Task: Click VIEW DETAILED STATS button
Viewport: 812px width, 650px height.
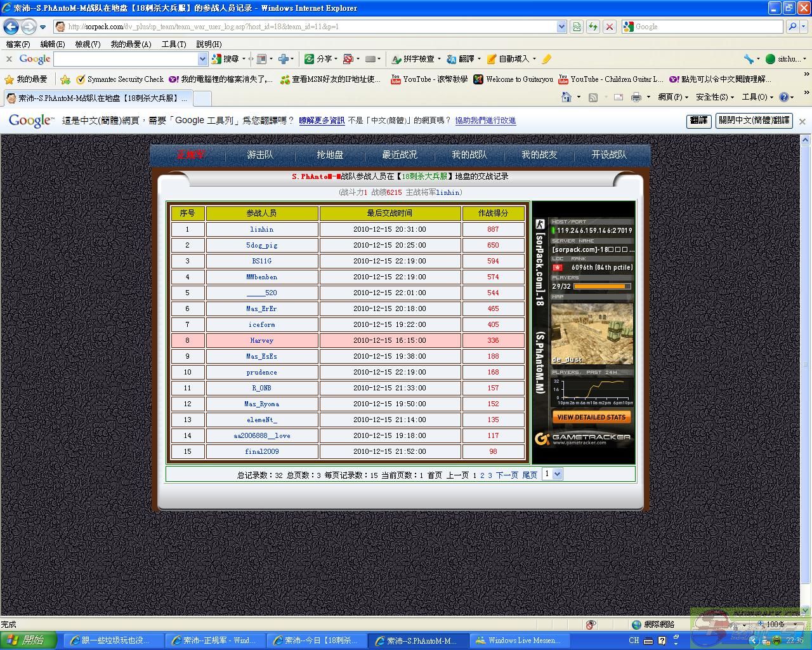Action: tap(591, 417)
